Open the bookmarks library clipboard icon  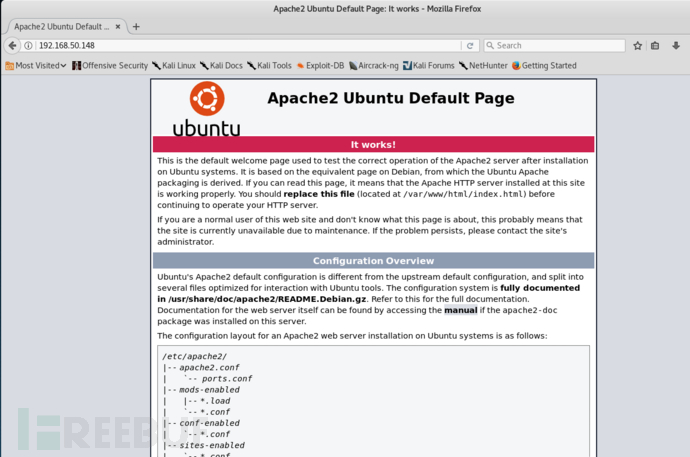tap(655, 45)
